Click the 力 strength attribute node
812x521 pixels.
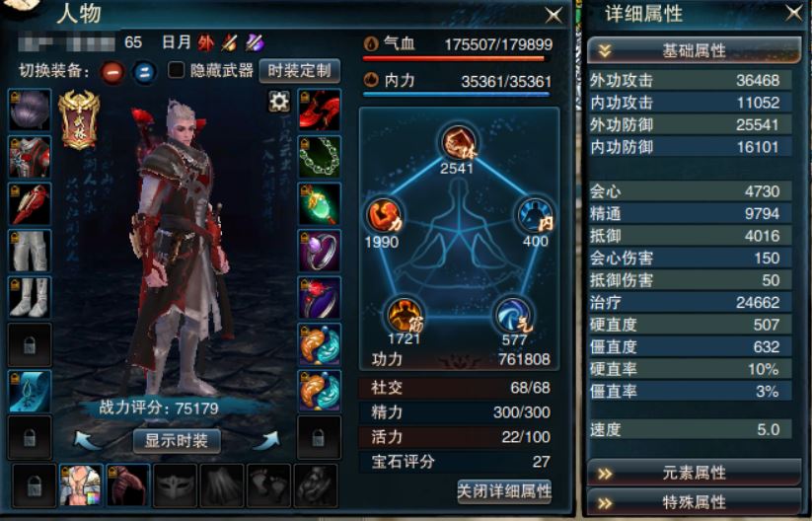coord(383,216)
